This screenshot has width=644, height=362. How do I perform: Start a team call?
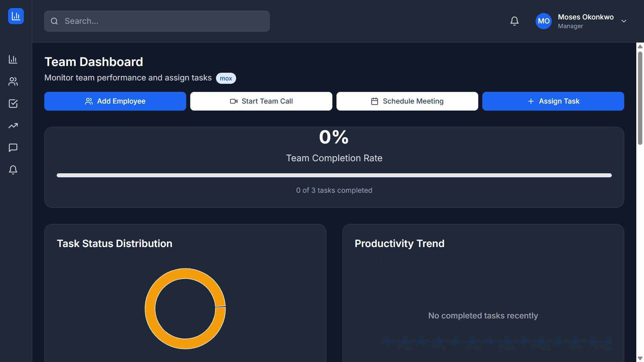point(261,101)
